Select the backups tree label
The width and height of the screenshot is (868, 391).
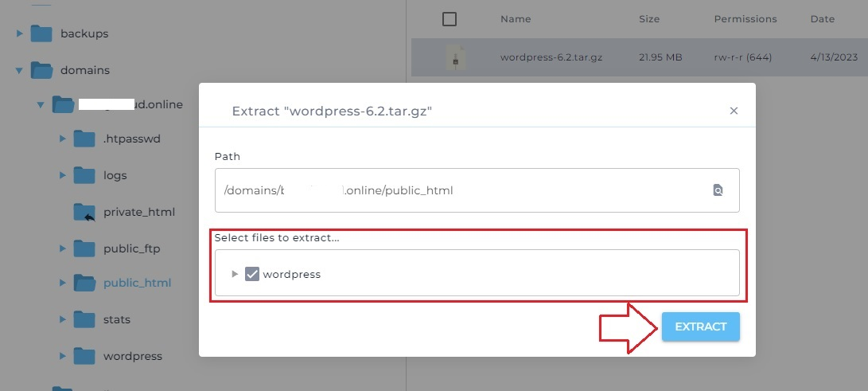pyautogui.click(x=84, y=33)
